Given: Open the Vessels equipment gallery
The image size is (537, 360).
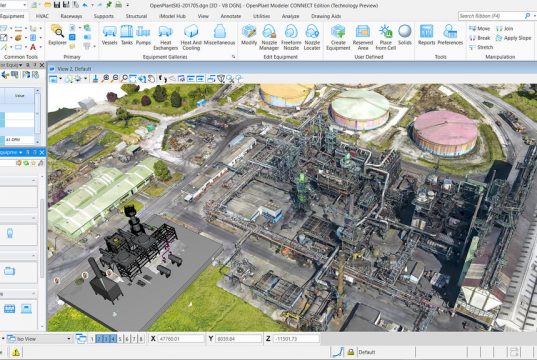Looking at the screenshot, I should [109, 35].
